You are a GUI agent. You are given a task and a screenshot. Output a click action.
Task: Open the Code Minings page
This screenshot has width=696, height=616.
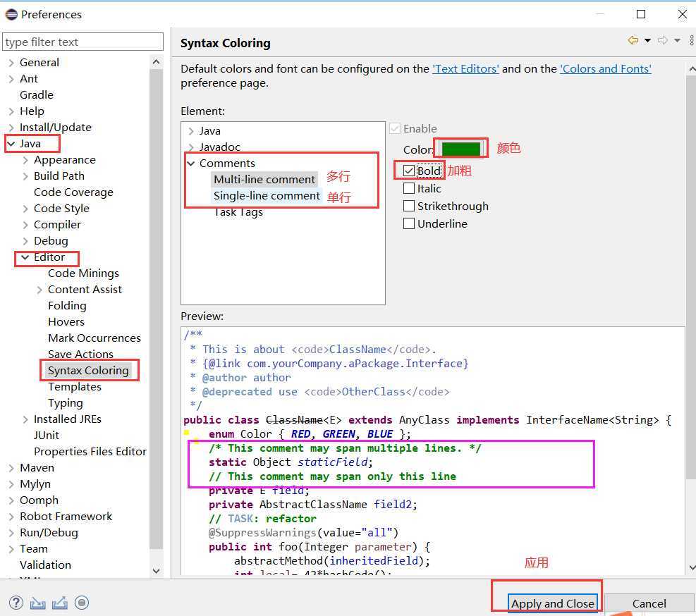pos(83,273)
